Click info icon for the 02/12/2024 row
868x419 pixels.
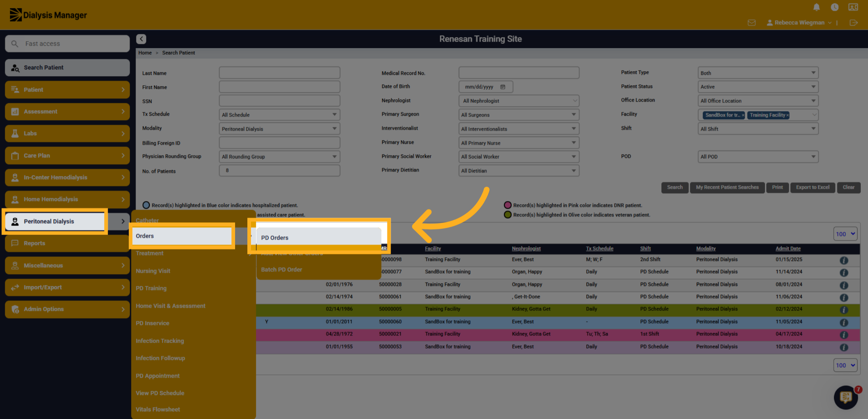pyautogui.click(x=844, y=310)
